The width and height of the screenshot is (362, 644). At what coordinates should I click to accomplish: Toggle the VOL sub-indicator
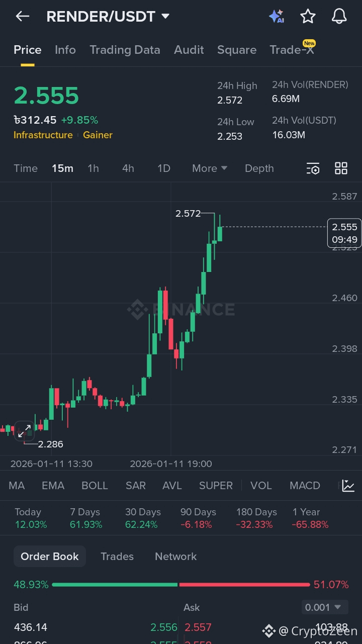[261, 486]
